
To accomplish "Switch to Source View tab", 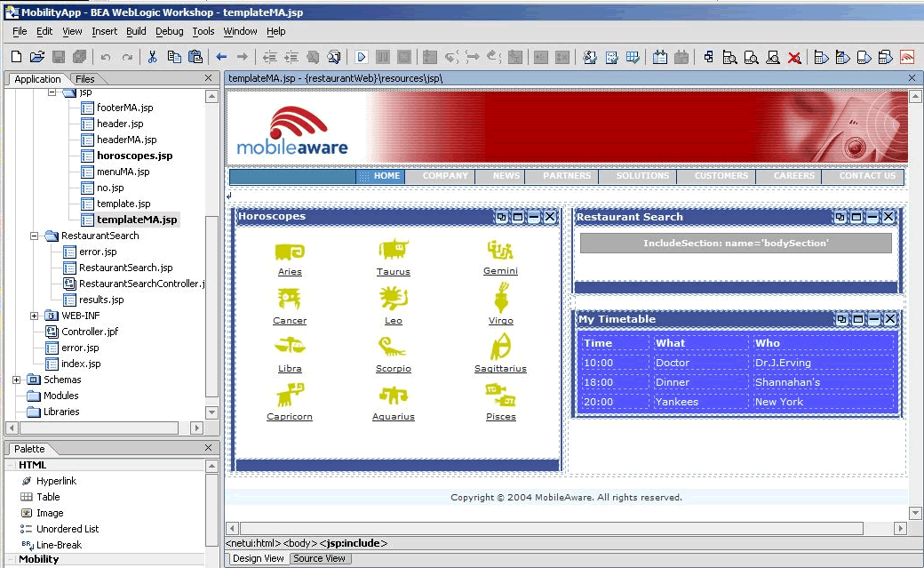I will 319,558.
